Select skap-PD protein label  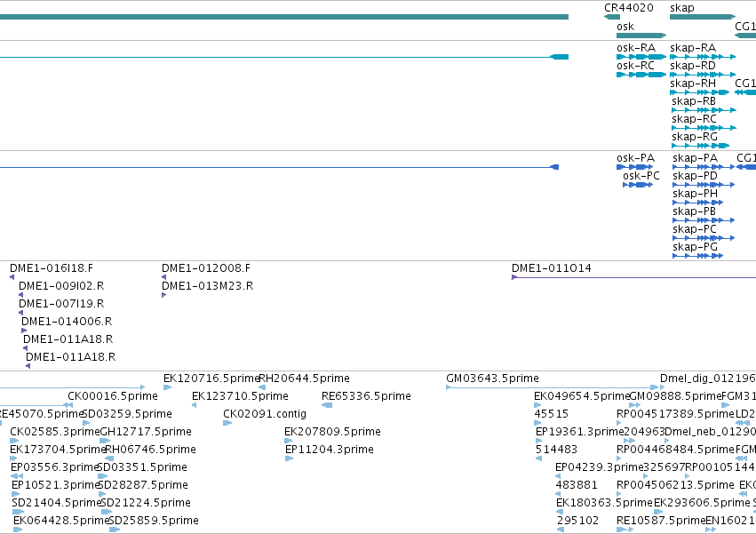pos(696,176)
